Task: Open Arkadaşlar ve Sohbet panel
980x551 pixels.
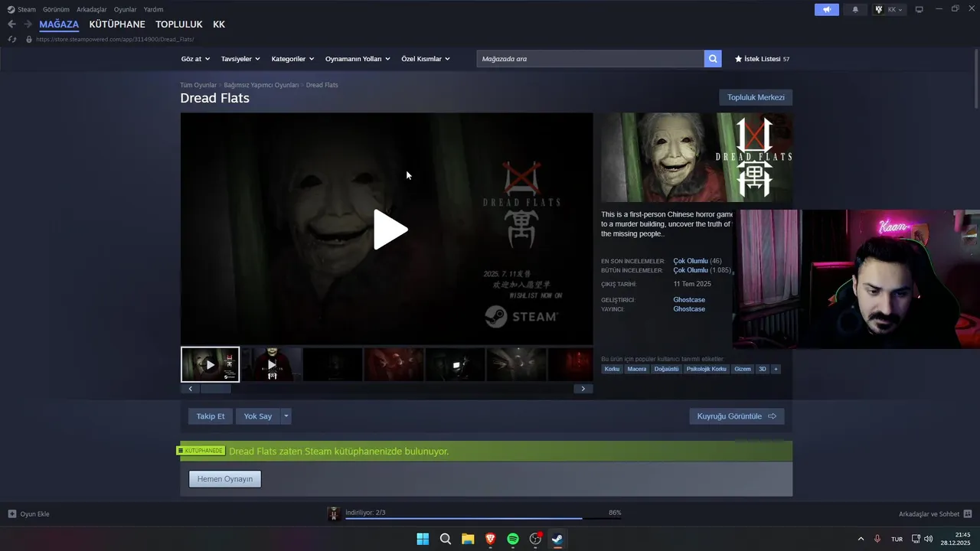Action: [936, 514]
